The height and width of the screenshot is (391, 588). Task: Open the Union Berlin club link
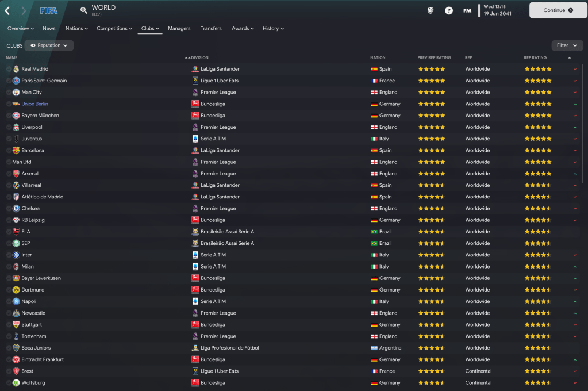(x=34, y=104)
